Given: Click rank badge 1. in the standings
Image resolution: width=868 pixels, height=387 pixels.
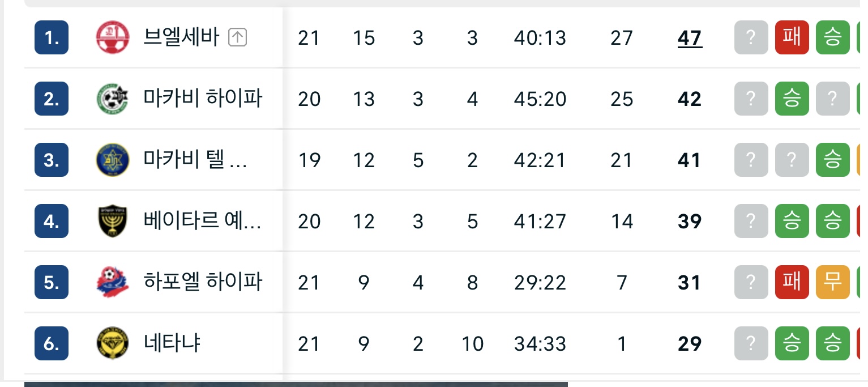Looking at the screenshot, I should point(52,38).
